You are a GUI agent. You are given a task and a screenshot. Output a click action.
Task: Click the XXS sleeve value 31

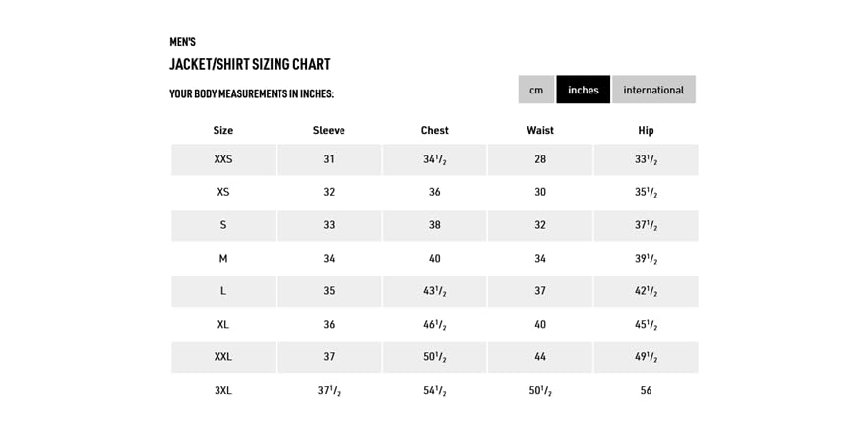tap(329, 159)
